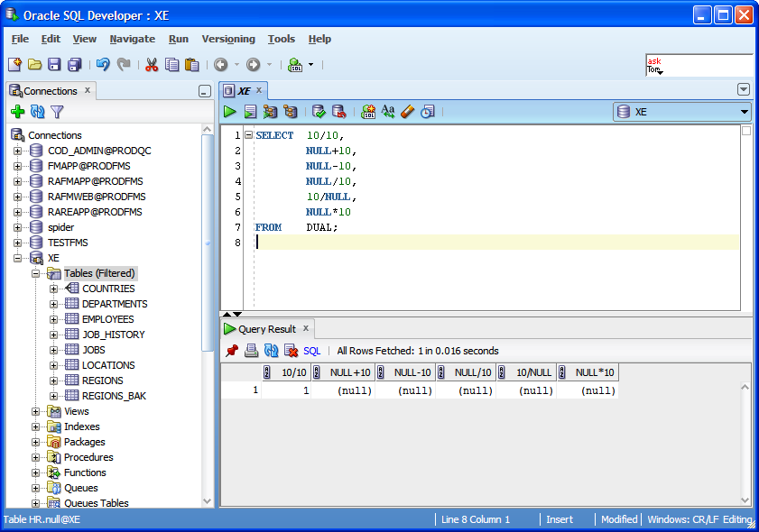Viewport: 759px width, 532px height.
Task: Click the 10/NULL column header
Action: coord(526,372)
